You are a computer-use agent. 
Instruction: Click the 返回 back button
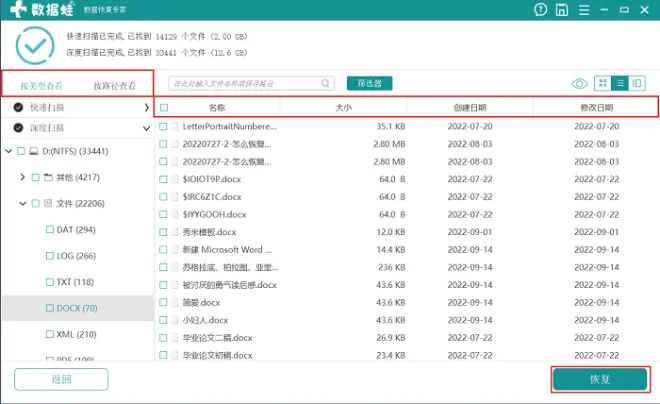61,379
